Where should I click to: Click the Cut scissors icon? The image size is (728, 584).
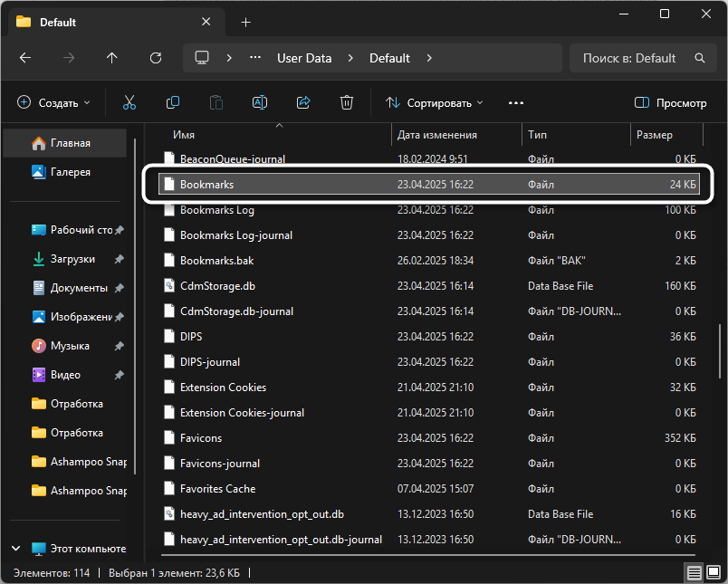coord(129,103)
